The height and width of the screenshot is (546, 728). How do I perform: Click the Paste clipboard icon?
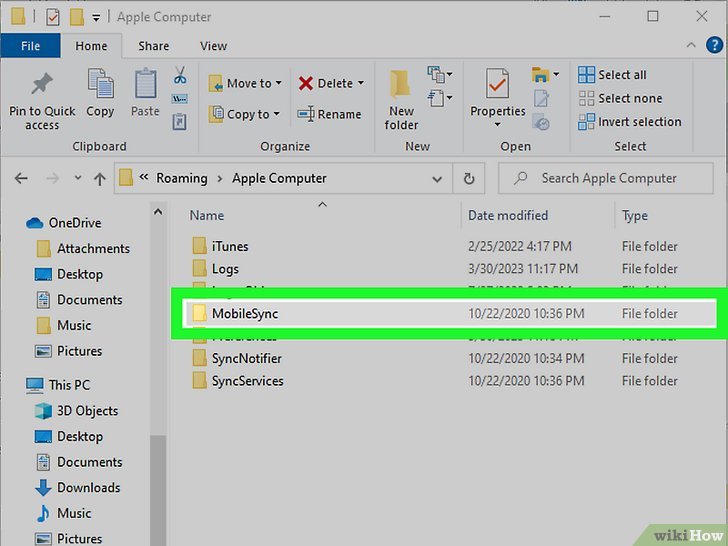145,84
